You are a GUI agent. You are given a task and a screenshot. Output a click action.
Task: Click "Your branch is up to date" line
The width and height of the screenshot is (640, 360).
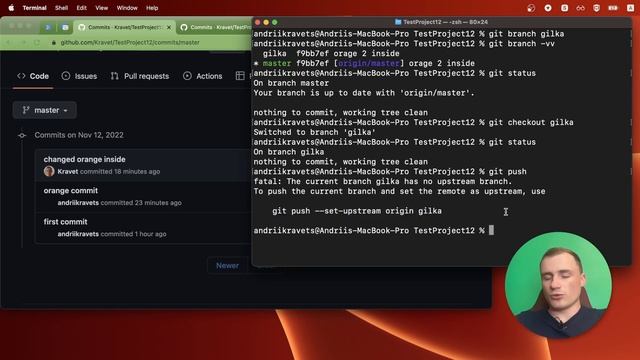pos(364,93)
